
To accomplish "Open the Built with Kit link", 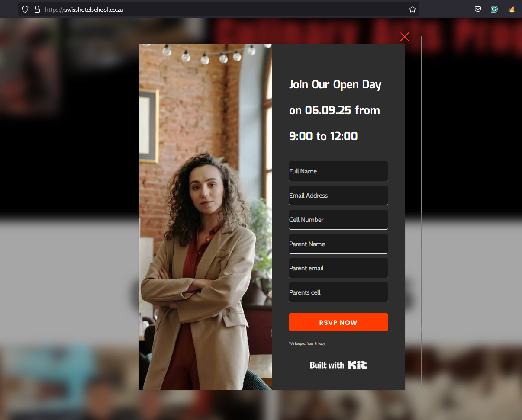I will pyautogui.click(x=338, y=365).
